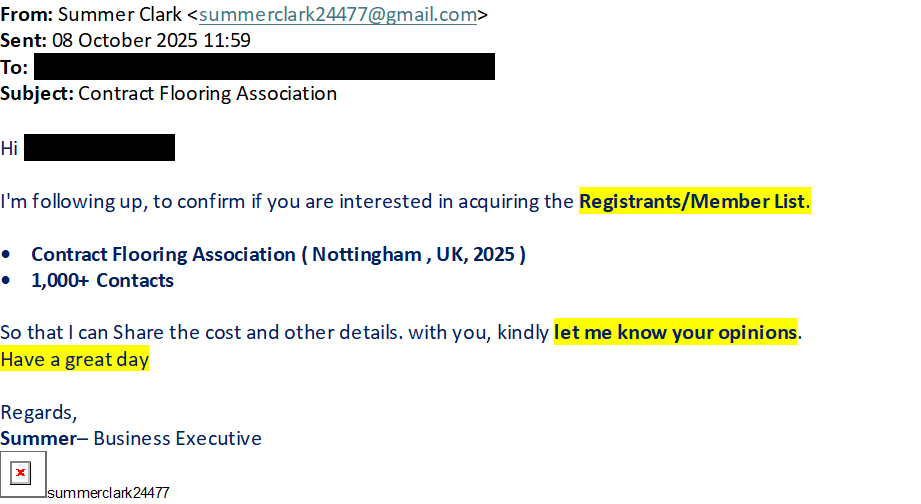The height and width of the screenshot is (504, 921).
Task: Click the redacted recipient address bar
Action: tap(264, 67)
